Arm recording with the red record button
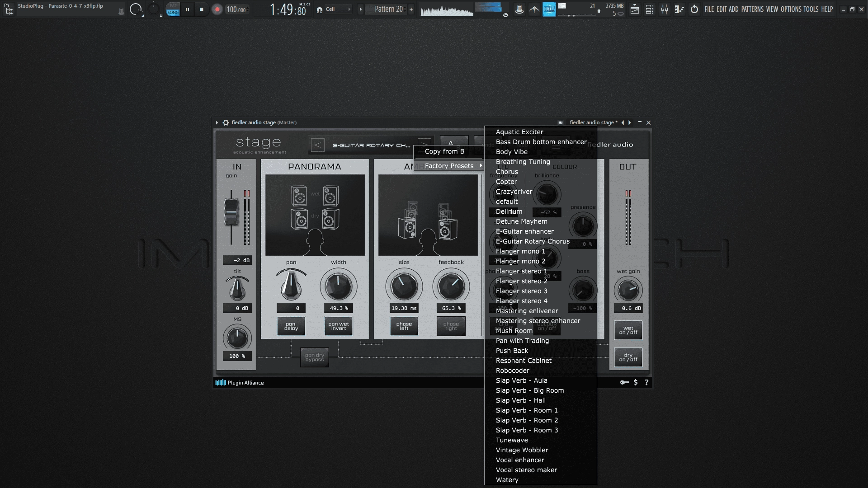868x488 pixels. coord(217,9)
